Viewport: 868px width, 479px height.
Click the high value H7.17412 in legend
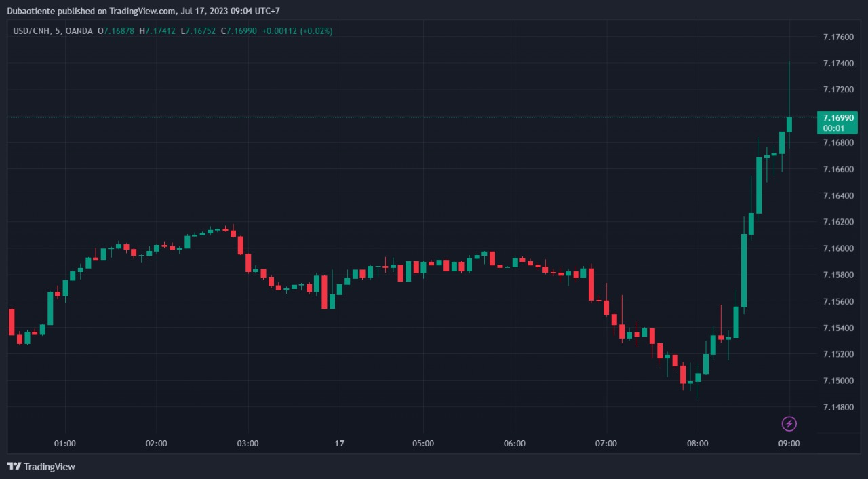coord(157,31)
